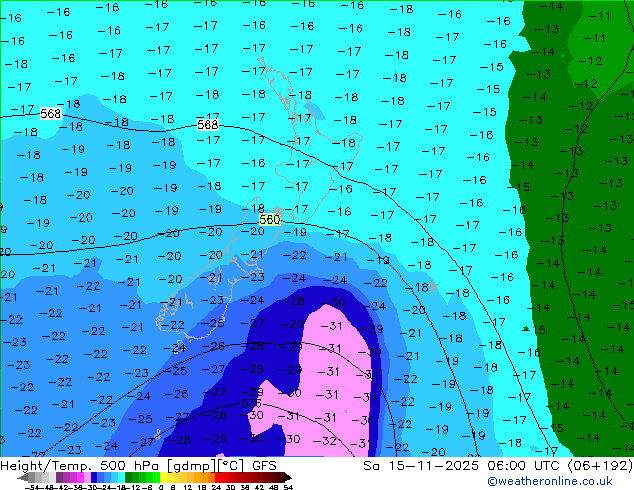634x490 pixels.
Task: Select the Sa 15-11-2025 06:00 UTC timestamp
Action: click(463, 465)
